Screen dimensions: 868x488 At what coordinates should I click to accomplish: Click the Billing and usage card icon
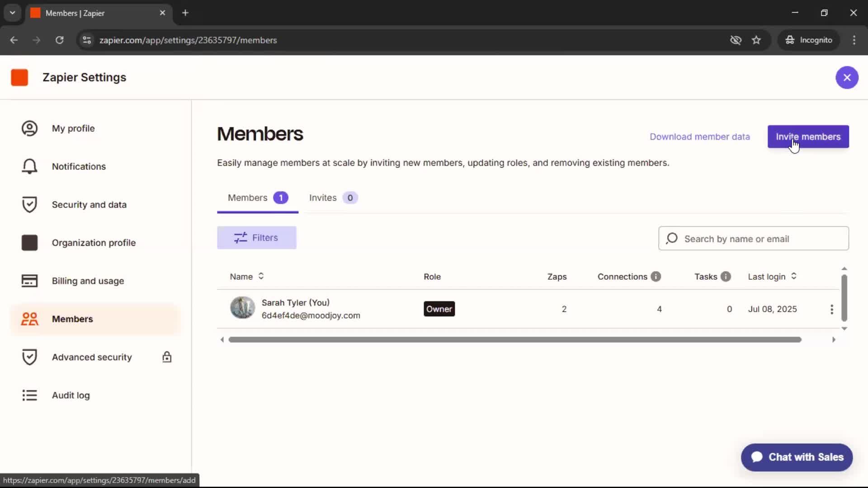[29, 281]
